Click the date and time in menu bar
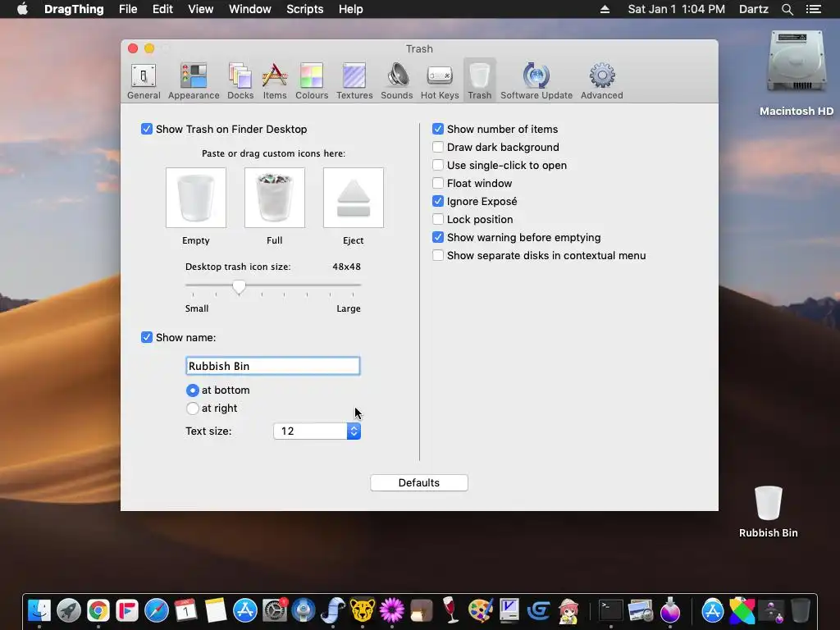The width and height of the screenshot is (840, 630). (x=677, y=9)
